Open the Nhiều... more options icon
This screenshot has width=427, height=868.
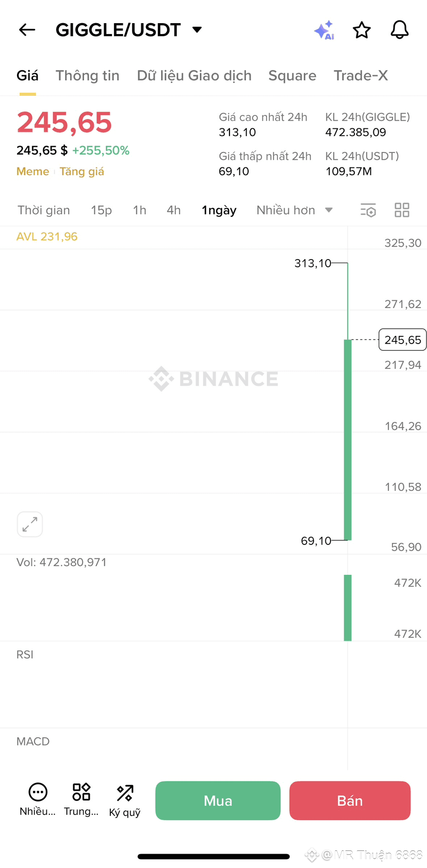click(x=38, y=799)
